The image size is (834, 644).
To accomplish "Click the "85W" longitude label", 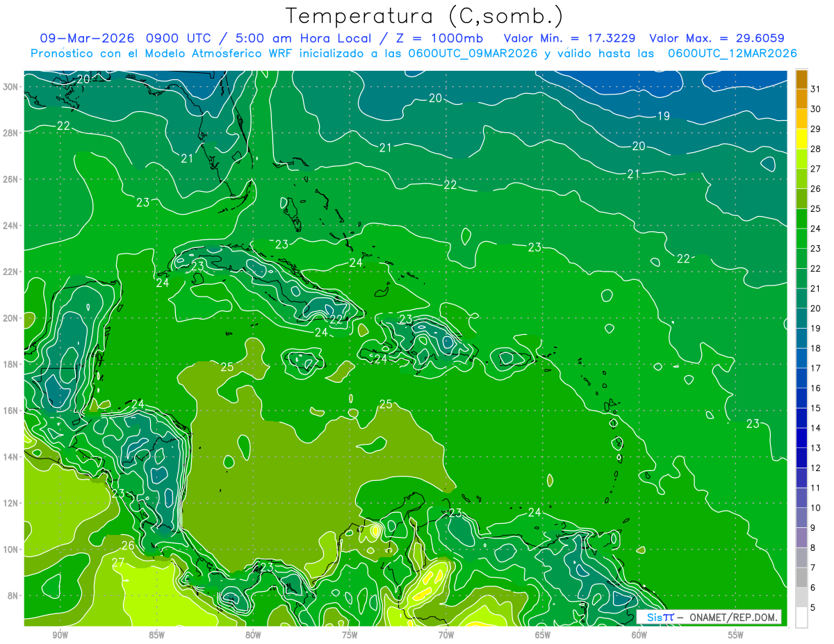I will pos(156,635).
